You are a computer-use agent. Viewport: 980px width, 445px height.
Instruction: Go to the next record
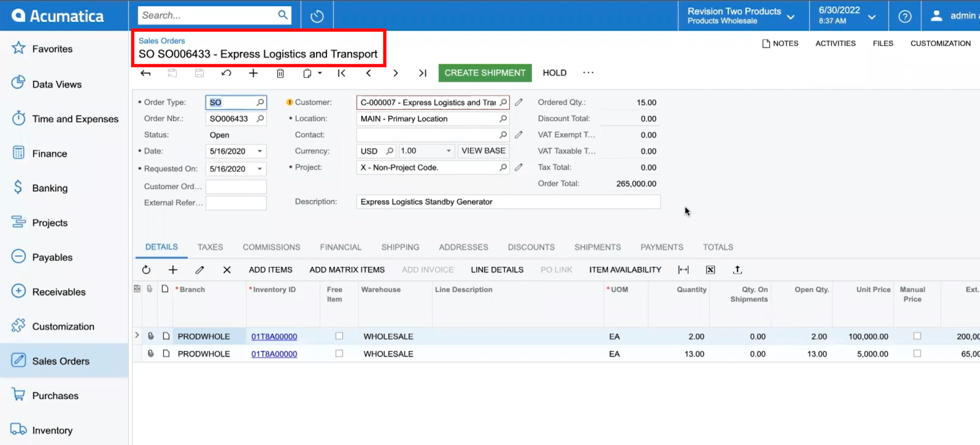click(x=395, y=73)
